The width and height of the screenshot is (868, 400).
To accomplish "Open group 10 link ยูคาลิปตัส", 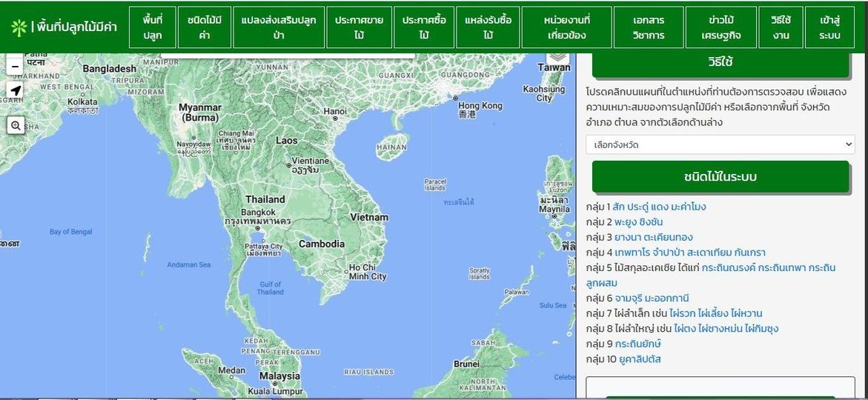I will tap(640, 359).
